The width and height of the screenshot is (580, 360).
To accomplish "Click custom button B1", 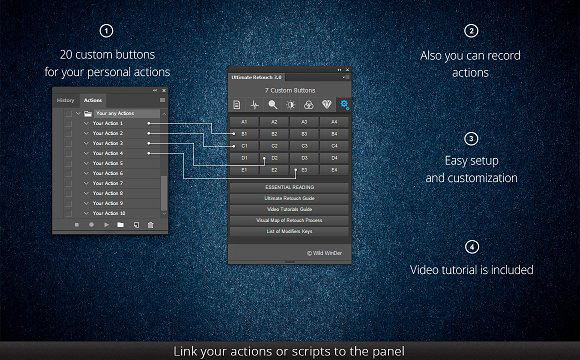I will 244,134.
